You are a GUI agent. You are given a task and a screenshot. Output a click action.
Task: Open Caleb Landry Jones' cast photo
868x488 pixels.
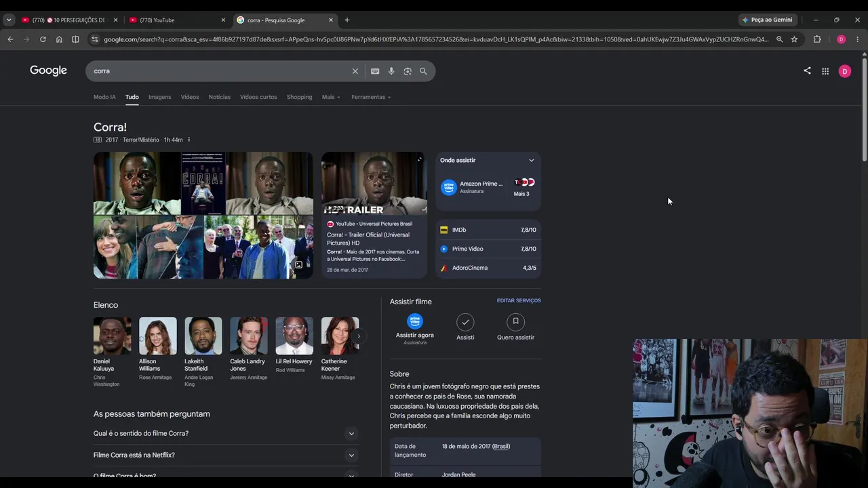[x=249, y=336]
